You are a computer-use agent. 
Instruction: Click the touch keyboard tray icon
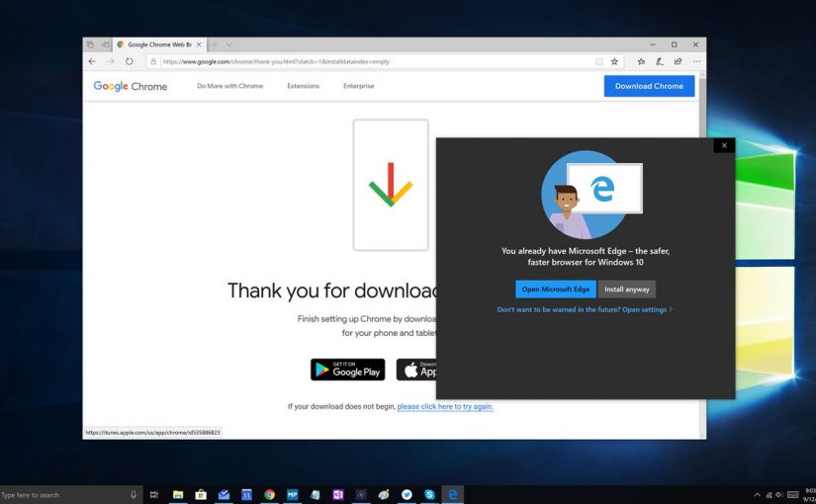coord(793,495)
